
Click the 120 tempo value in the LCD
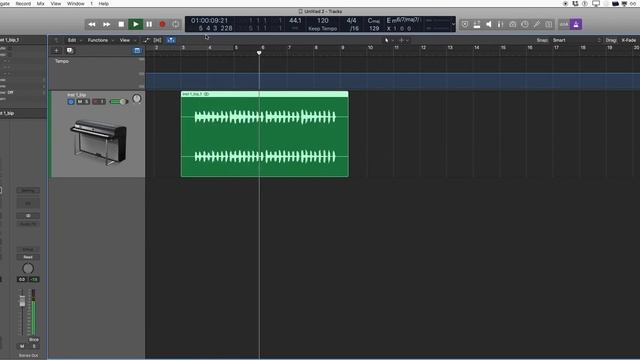tap(322, 20)
